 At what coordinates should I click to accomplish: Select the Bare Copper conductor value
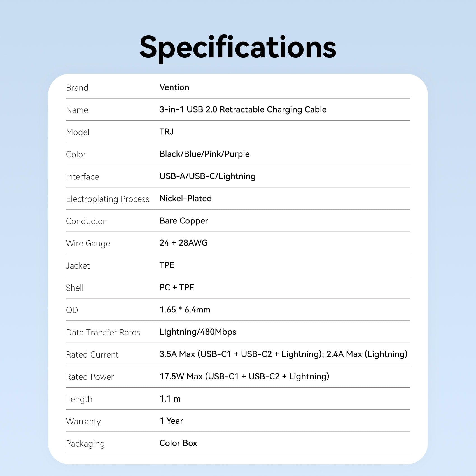pyautogui.click(x=184, y=221)
